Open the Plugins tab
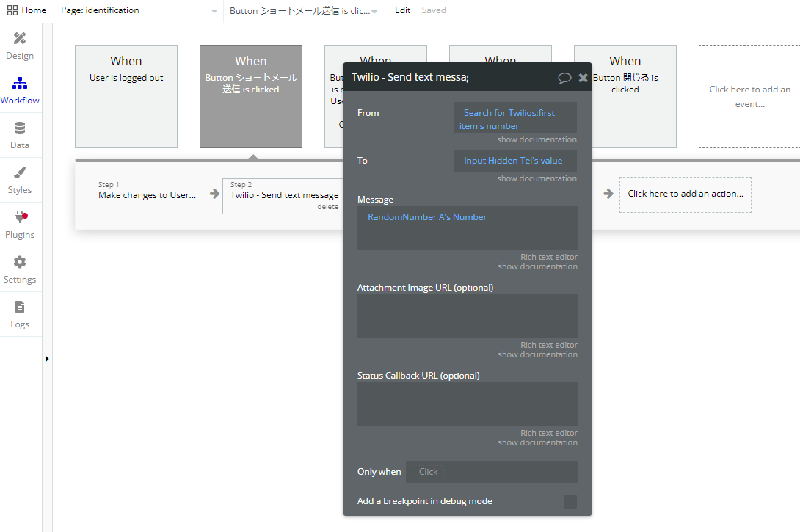Image resolution: width=800 pixels, height=532 pixels. [x=20, y=225]
